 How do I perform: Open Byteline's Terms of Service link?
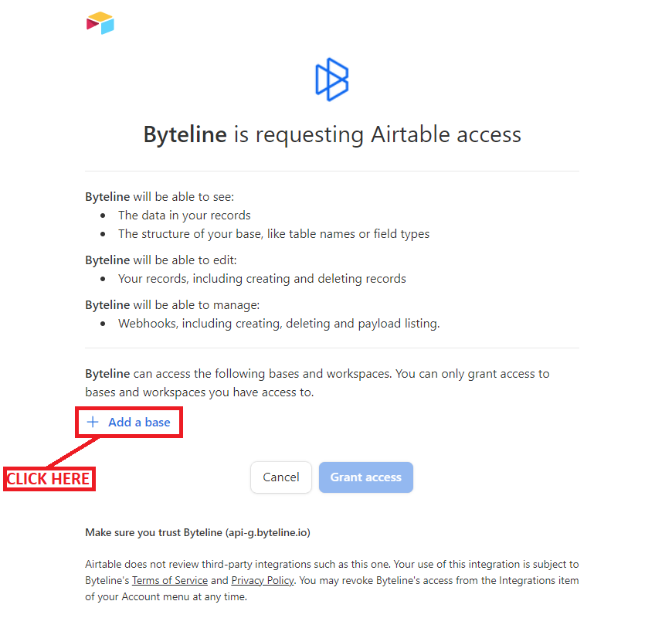pyautogui.click(x=170, y=580)
